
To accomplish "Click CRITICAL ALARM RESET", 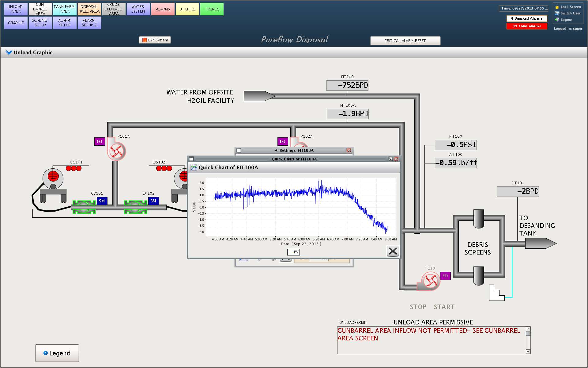I will tap(405, 40).
